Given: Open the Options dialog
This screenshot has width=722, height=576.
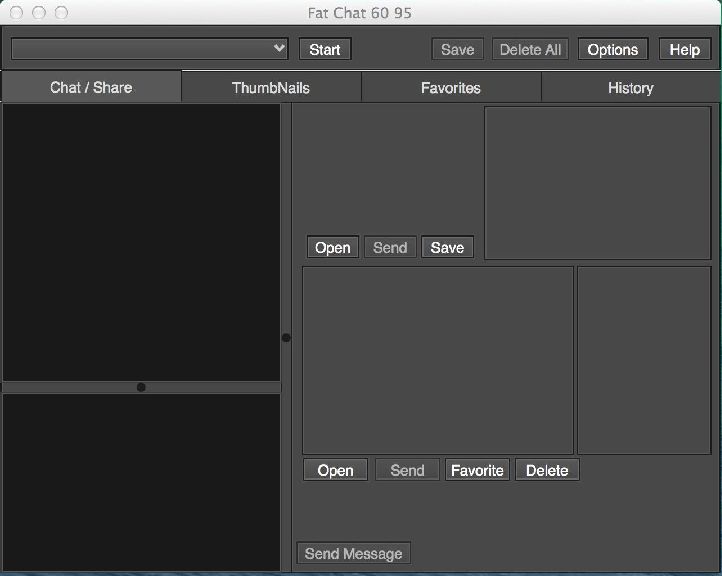Looking at the screenshot, I should (613, 49).
